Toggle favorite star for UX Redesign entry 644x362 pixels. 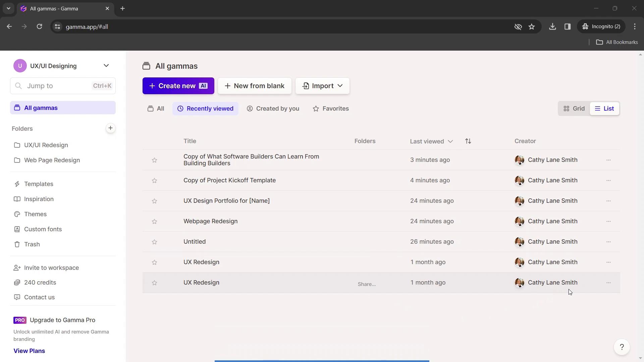tap(154, 262)
